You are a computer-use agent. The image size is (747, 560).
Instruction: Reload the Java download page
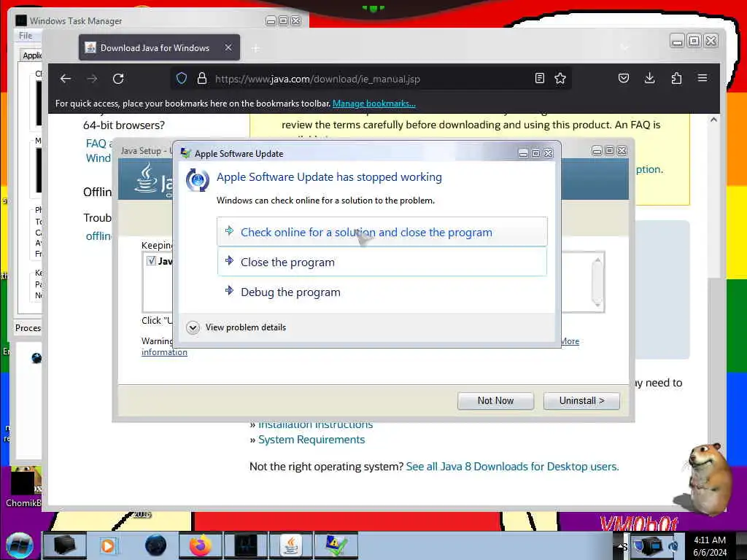(x=118, y=79)
